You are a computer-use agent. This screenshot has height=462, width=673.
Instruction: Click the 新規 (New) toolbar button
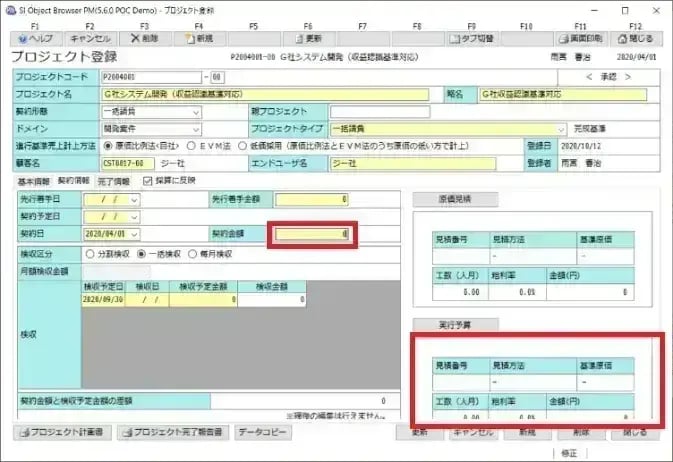click(198, 38)
